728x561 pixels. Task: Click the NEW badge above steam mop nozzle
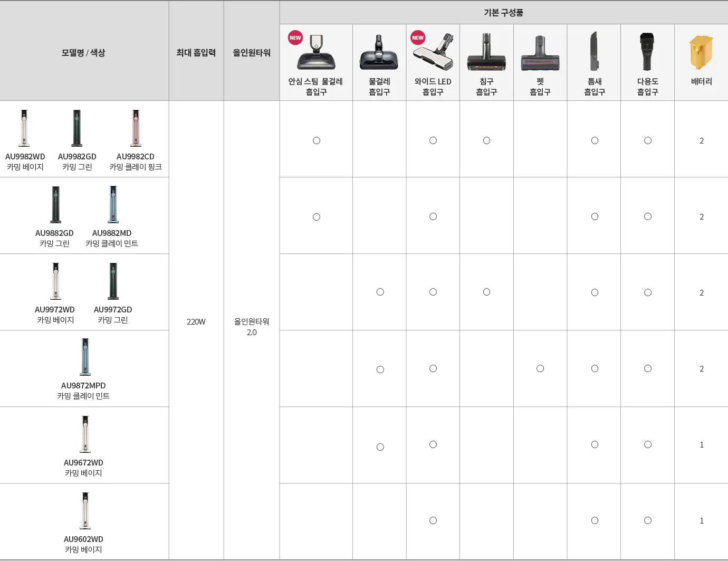point(295,37)
